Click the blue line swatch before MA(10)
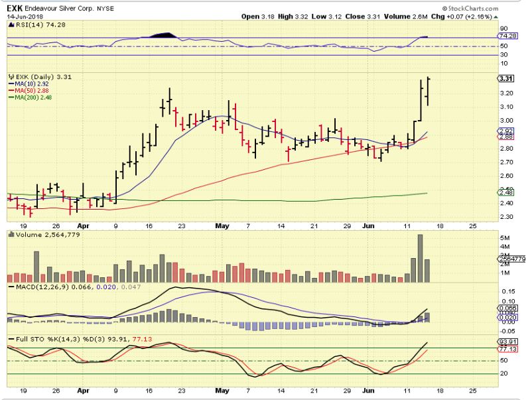 (x=11, y=84)
